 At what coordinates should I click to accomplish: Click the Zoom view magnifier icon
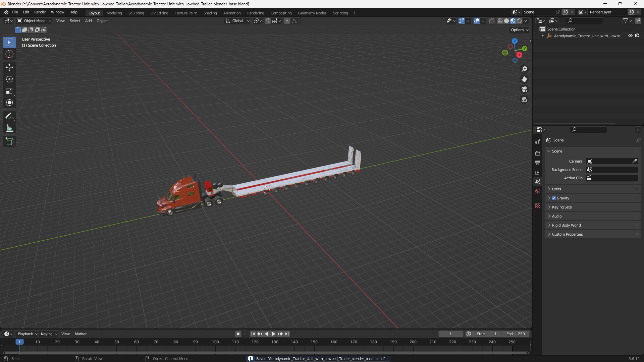coord(524,69)
